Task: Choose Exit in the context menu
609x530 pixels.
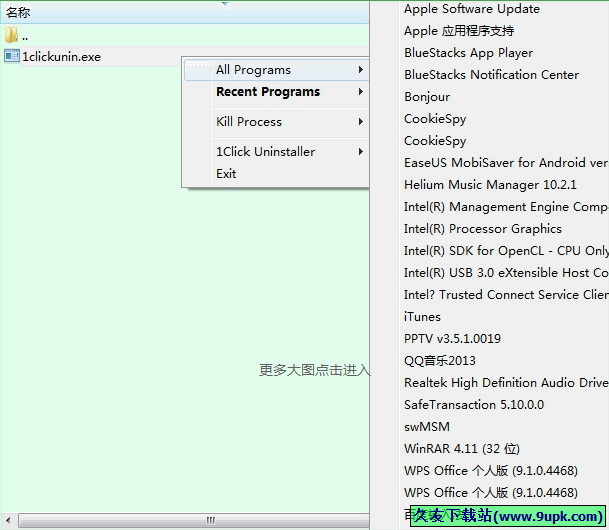Action: click(276, 174)
